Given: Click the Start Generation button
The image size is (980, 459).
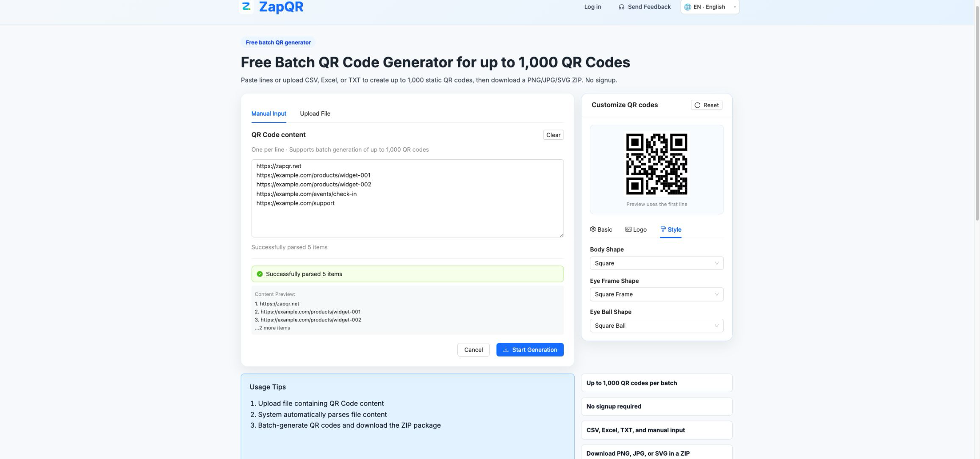Looking at the screenshot, I should tap(530, 350).
